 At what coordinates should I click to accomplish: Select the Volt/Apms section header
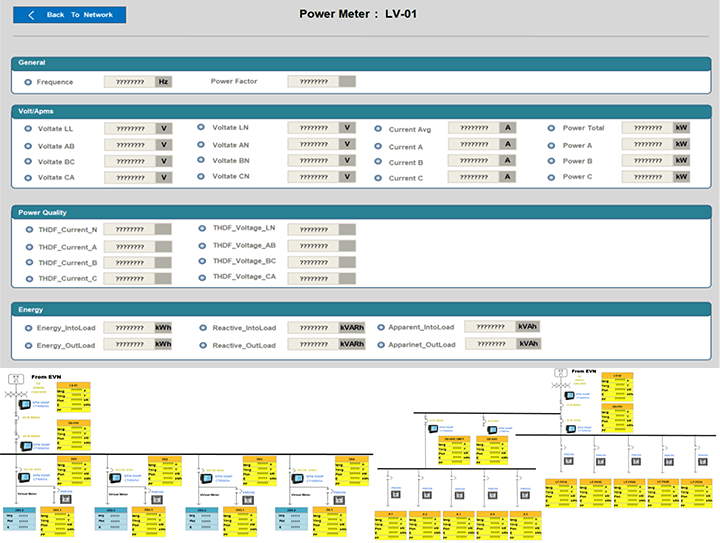(360, 111)
